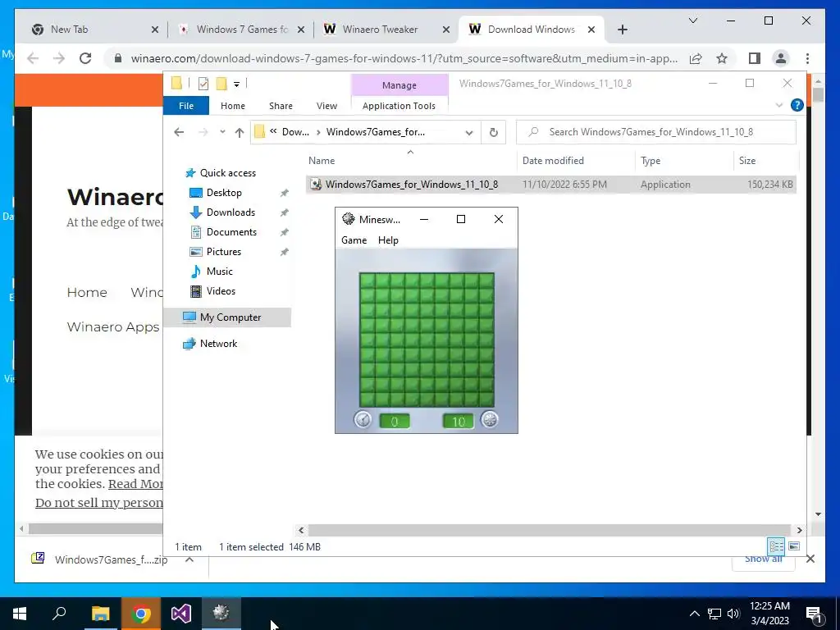
Task: Open Home ribbon tab
Action: [x=232, y=106]
